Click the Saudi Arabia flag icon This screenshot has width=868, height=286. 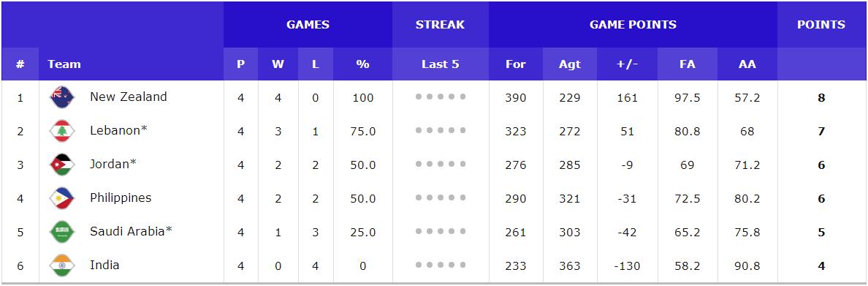pyautogui.click(x=61, y=232)
